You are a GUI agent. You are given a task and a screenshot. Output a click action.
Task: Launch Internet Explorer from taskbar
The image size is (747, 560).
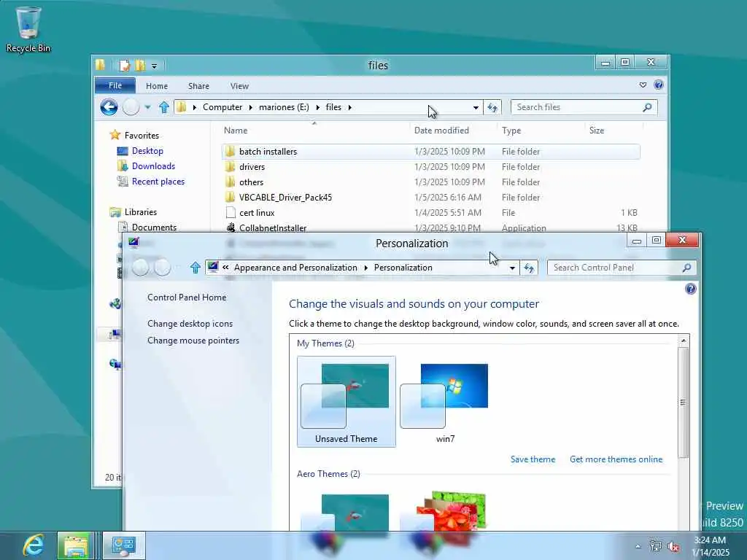34,545
